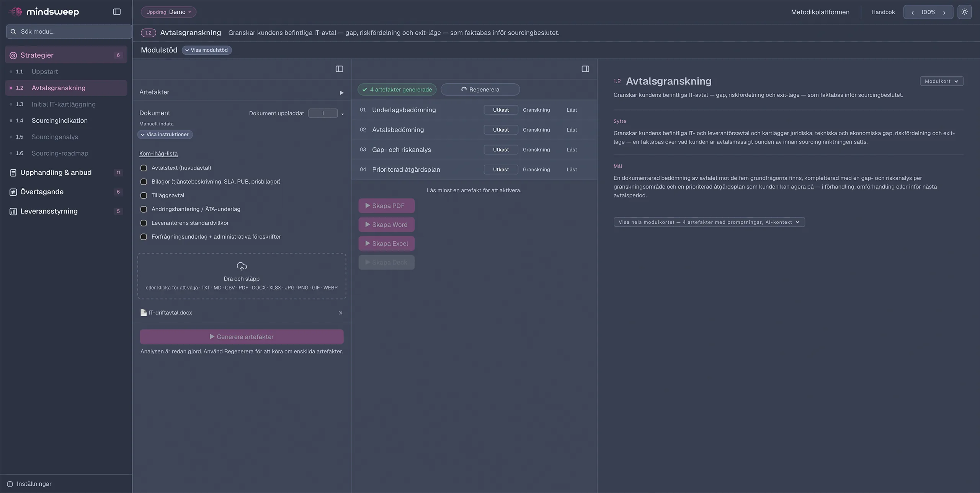Check Förfrågningsunderlag + administrativa föreskrifter
This screenshot has width=980, height=493.
(x=144, y=237)
